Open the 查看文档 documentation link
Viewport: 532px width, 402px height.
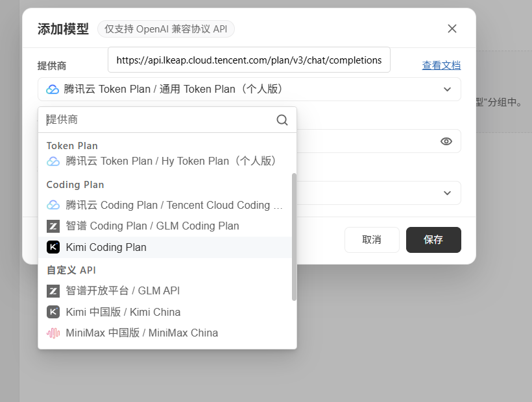(x=441, y=65)
